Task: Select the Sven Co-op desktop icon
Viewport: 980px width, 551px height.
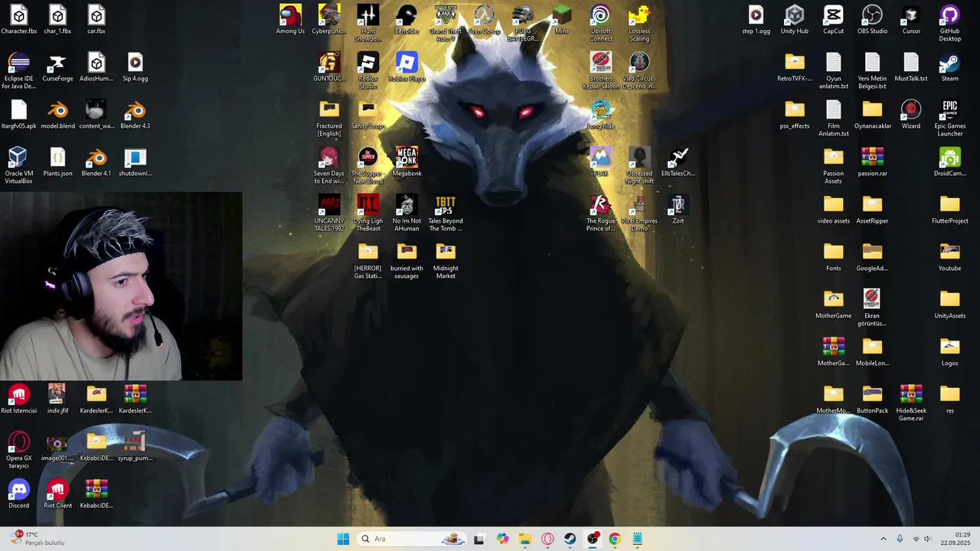Action: [484, 20]
